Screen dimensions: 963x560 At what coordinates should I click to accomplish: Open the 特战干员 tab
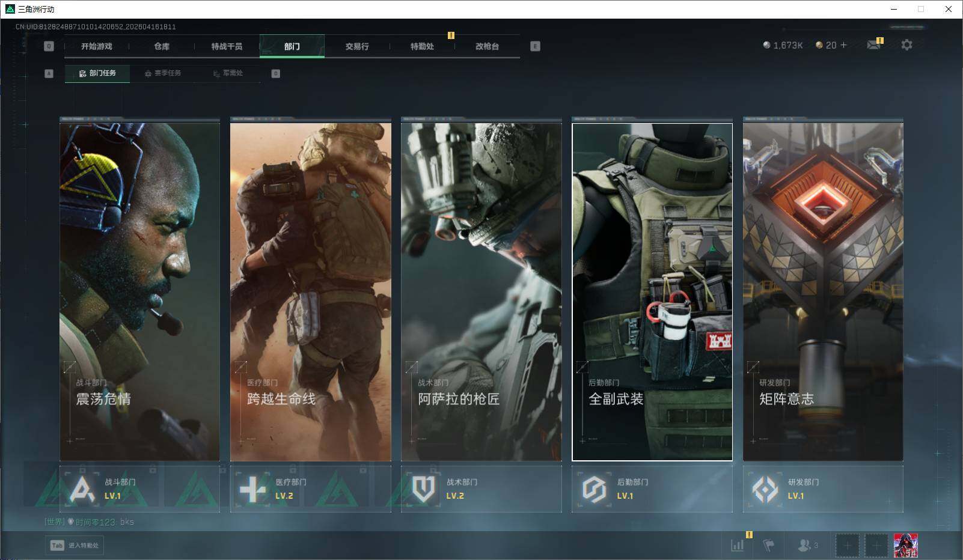click(227, 46)
